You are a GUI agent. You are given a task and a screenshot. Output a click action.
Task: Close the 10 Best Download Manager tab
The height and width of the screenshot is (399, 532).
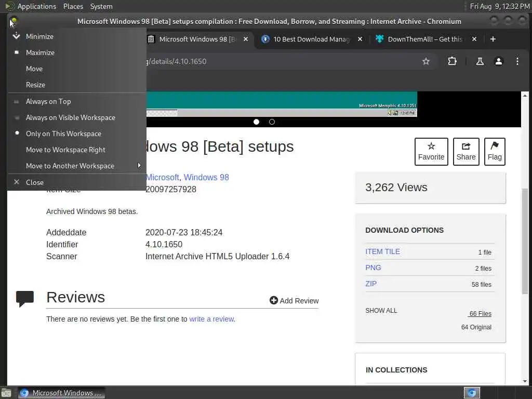360,39
